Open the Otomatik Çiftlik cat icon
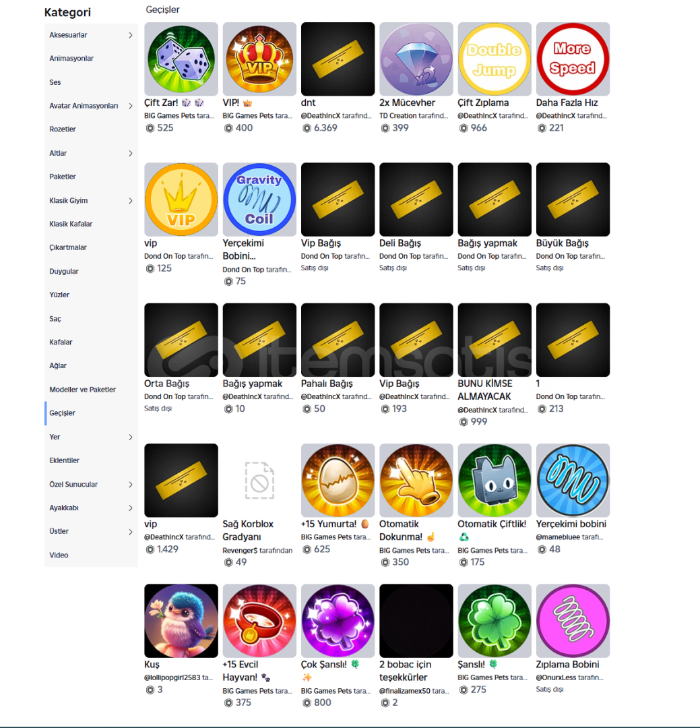700x728 pixels. point(495,480)
